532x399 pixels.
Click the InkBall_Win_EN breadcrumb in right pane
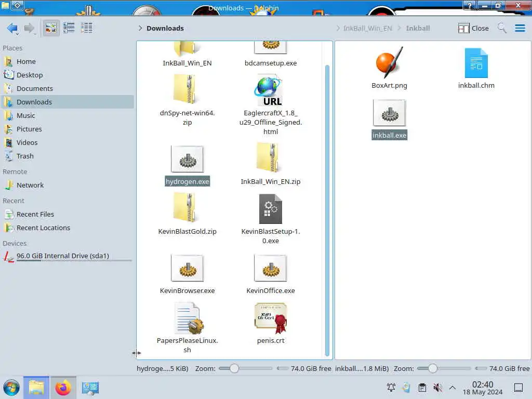[367, 28]
